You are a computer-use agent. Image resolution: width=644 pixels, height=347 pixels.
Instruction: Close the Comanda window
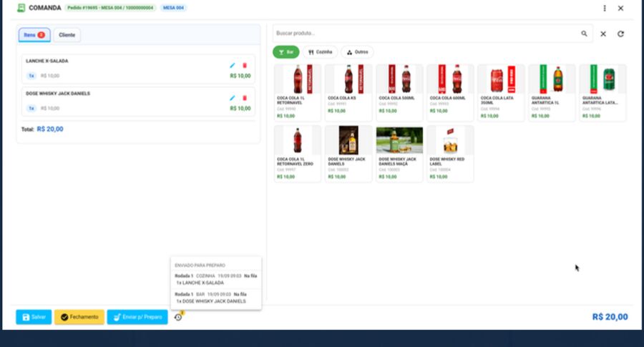pyautogui.click(x=620, y=8)
